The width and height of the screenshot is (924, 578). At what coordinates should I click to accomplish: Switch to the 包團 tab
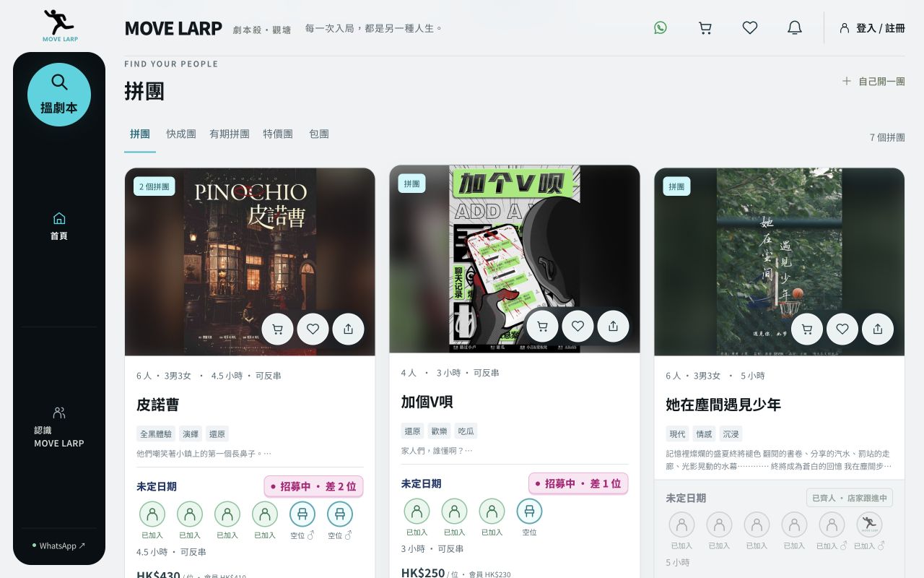[x=319, y=134]
